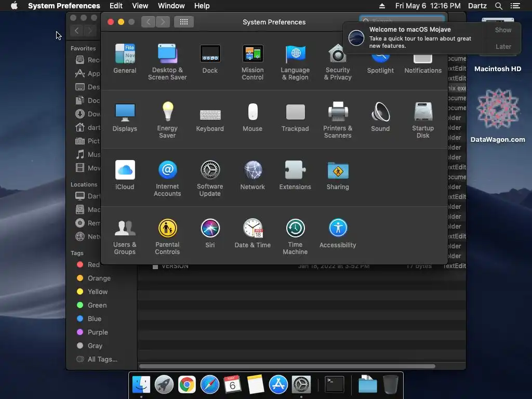532x399 pixels.
Task: Open the Apple menu
Action: click(14, 6)
